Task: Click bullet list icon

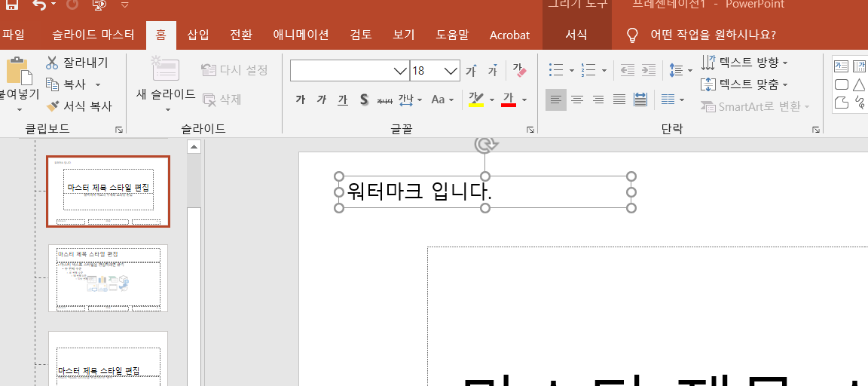Action: pyautogui.click(x=556, y=70)
